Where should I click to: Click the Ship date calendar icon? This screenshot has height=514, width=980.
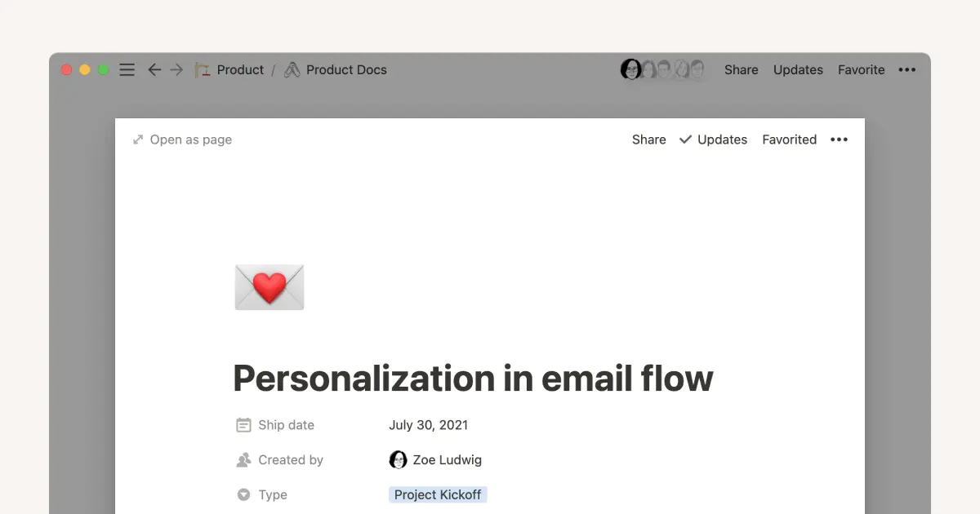coord(243,425)
